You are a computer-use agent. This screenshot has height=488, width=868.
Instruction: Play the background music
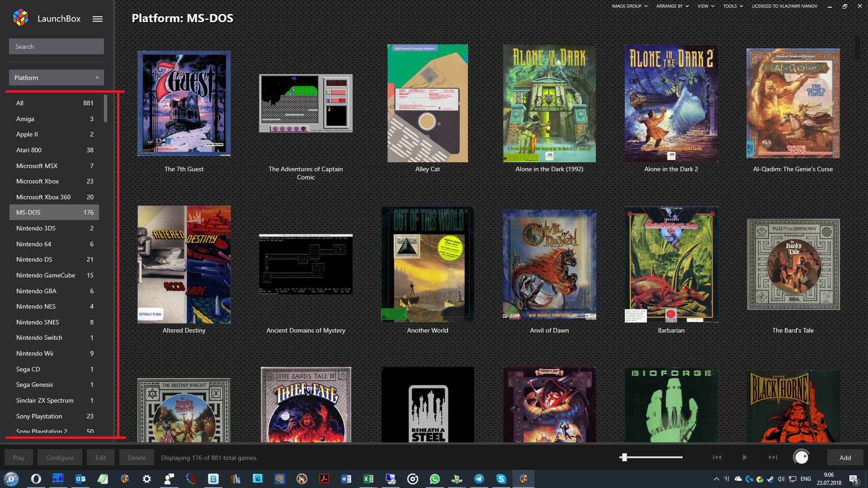[x=745, y=457]
